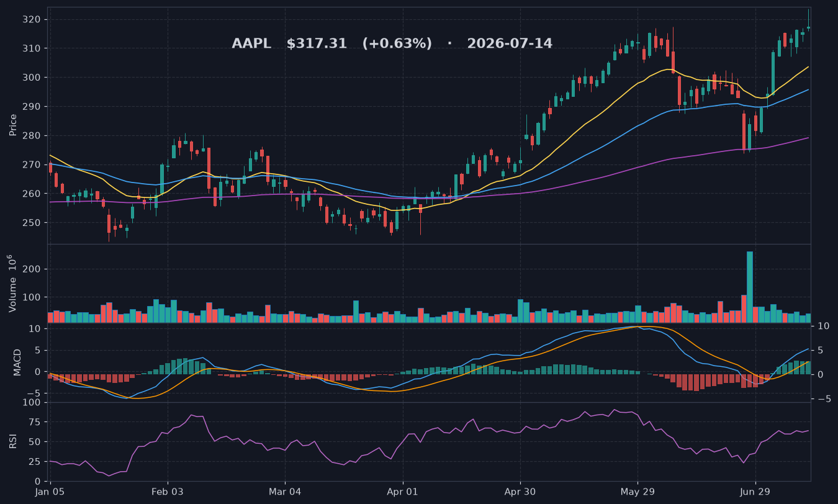Click the Feb 03 date label
Viewport: 838px width, 504px height.
168,492
